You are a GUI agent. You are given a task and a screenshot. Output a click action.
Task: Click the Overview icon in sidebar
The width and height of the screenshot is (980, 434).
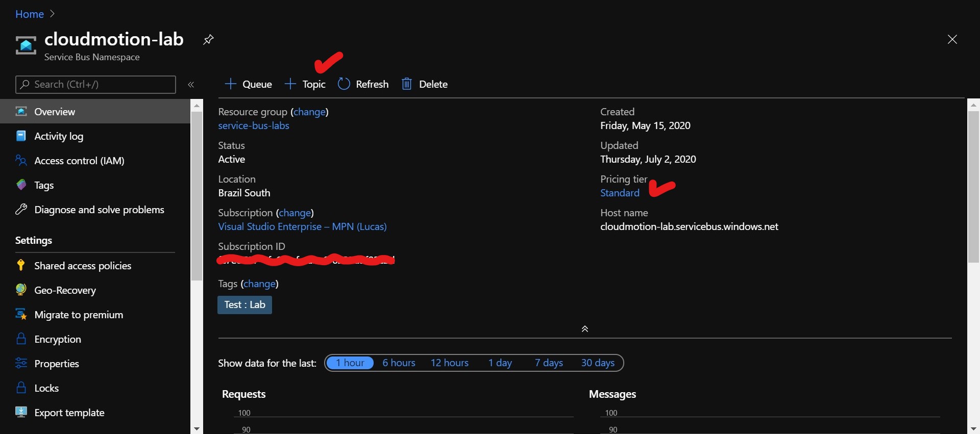pos(21,111)
